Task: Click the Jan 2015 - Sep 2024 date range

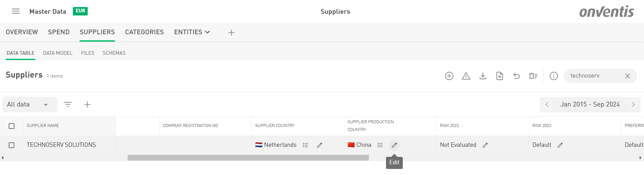Action: 590,104
